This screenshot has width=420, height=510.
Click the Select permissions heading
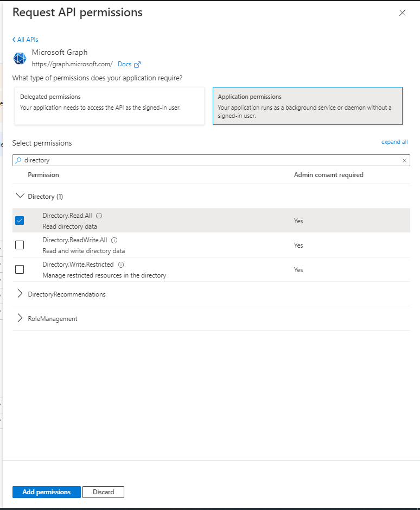point(42,143)
